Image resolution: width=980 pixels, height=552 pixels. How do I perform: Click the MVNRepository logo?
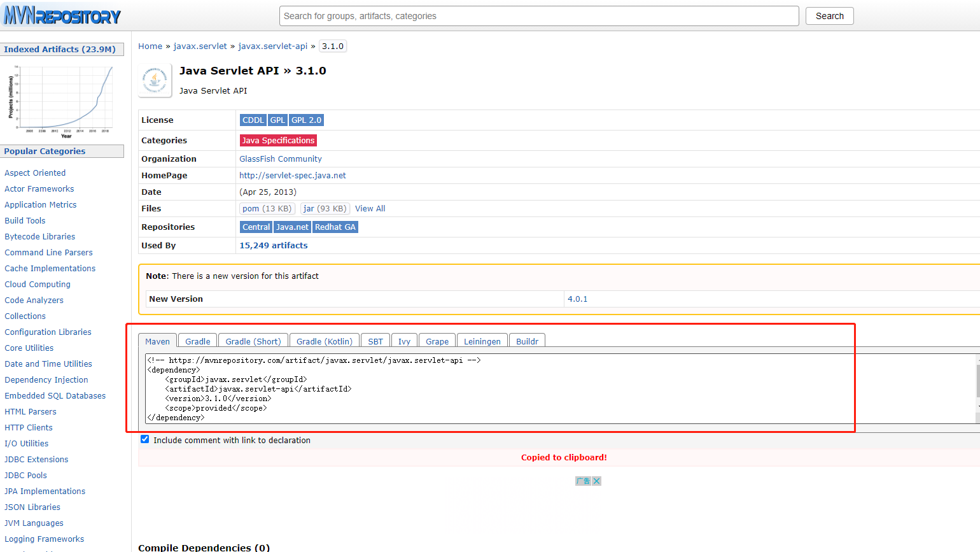[62, 16]
